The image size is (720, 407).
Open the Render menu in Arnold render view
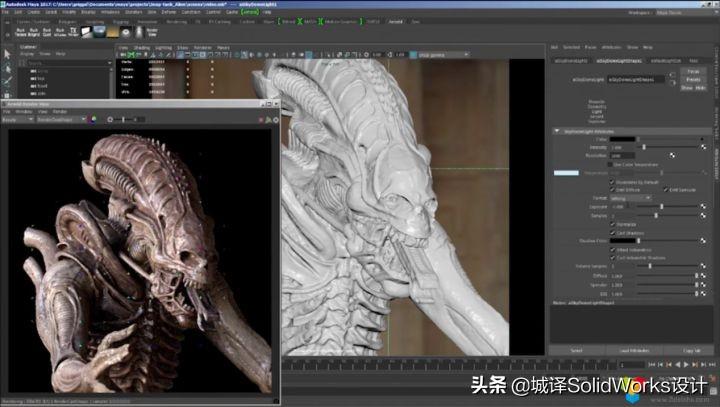(x=60, y=111)
